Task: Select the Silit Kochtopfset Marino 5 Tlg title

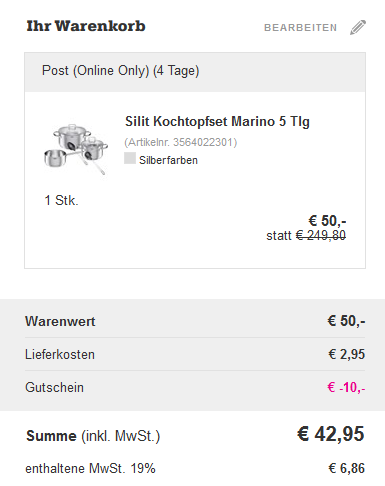Action: [x=217, y=121]
